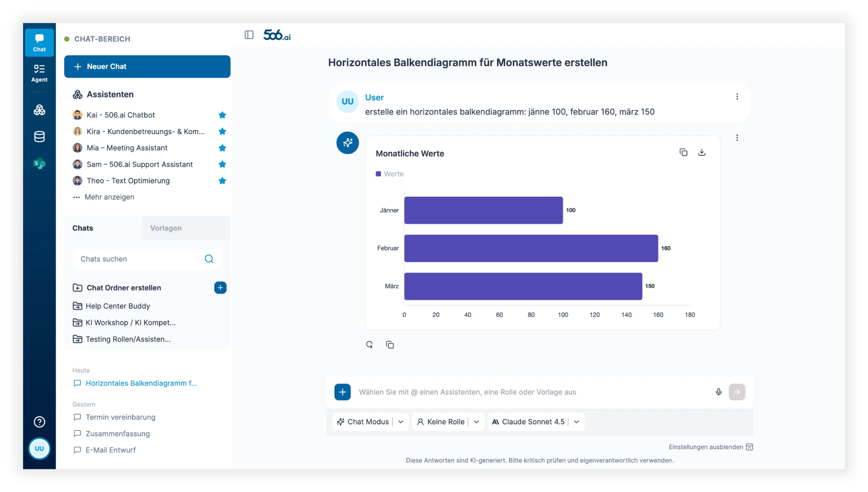
Task: Focus the message input field
Action: point(532,392)
